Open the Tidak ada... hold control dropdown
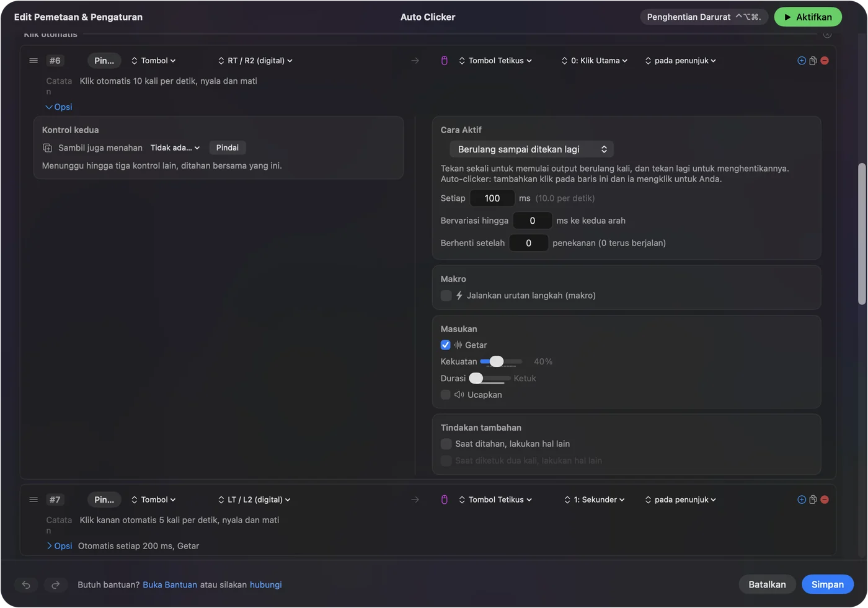The width and height of the screenshot is (868, 608). [175, 148]
